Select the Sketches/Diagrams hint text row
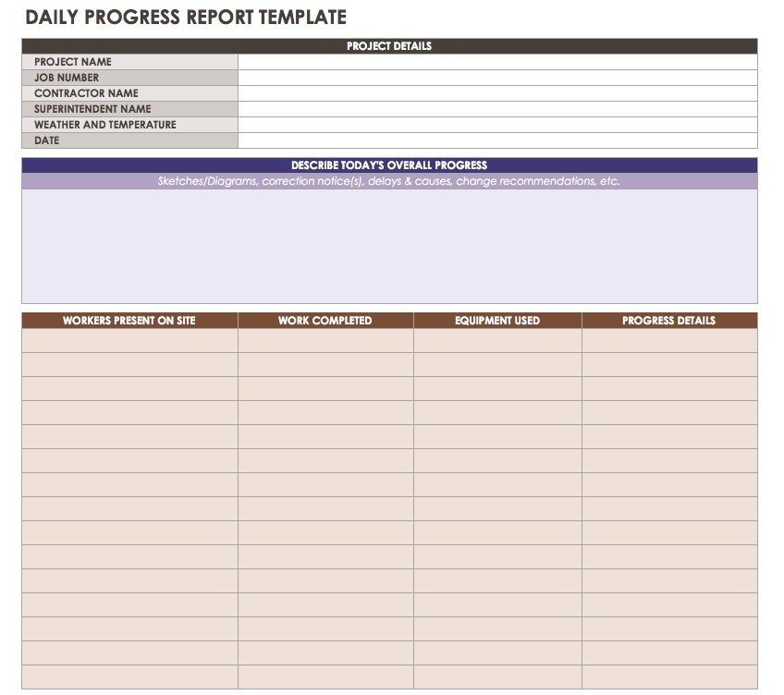The height and width of the screenshot is (695, 784). [388, 181]
